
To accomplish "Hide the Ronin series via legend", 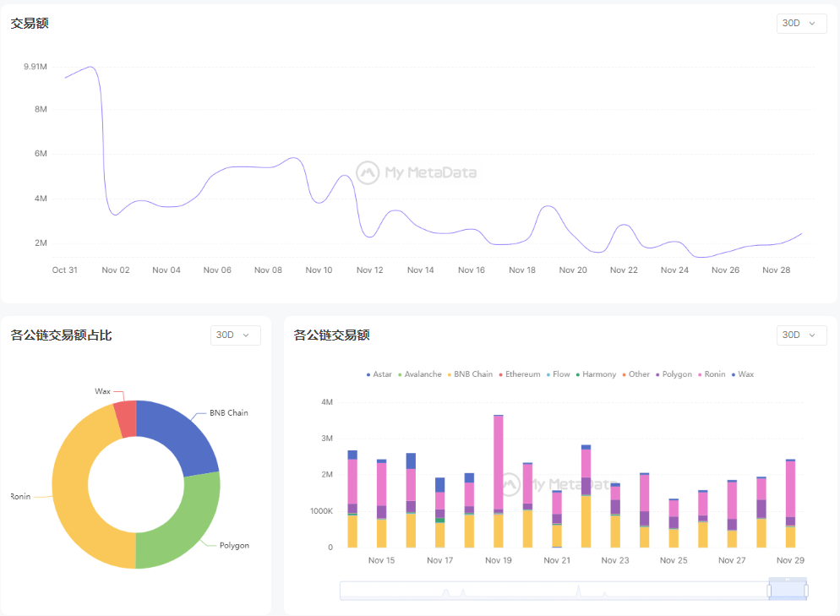I will tap(711, 374).
